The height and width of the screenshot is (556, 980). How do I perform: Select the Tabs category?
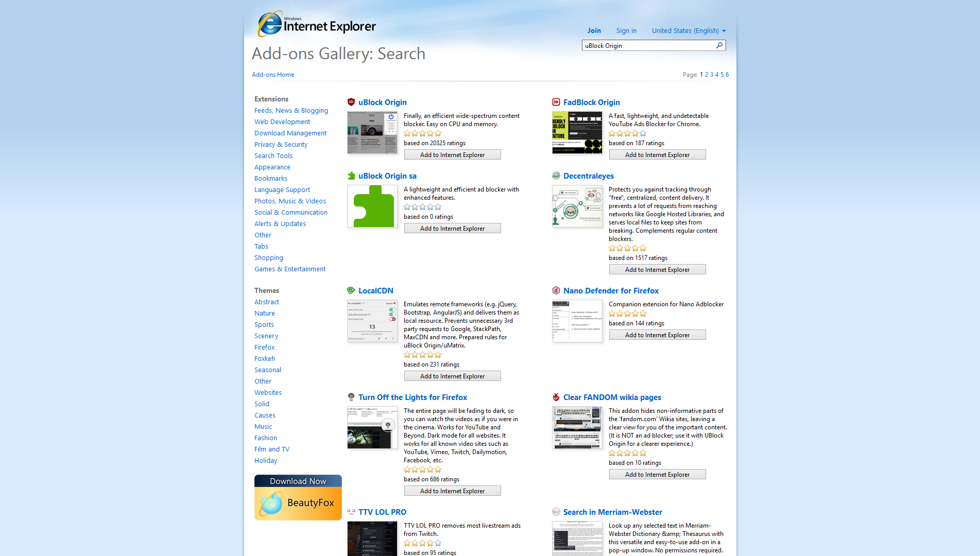tap(261, 246)
